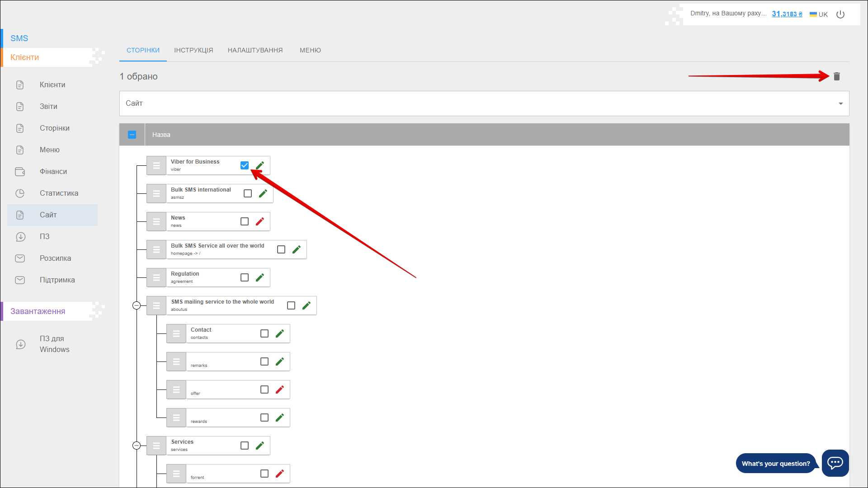The image size is (868, 488).
Task: Switch language via UK flag selector
Action: [x=818, y=14]
